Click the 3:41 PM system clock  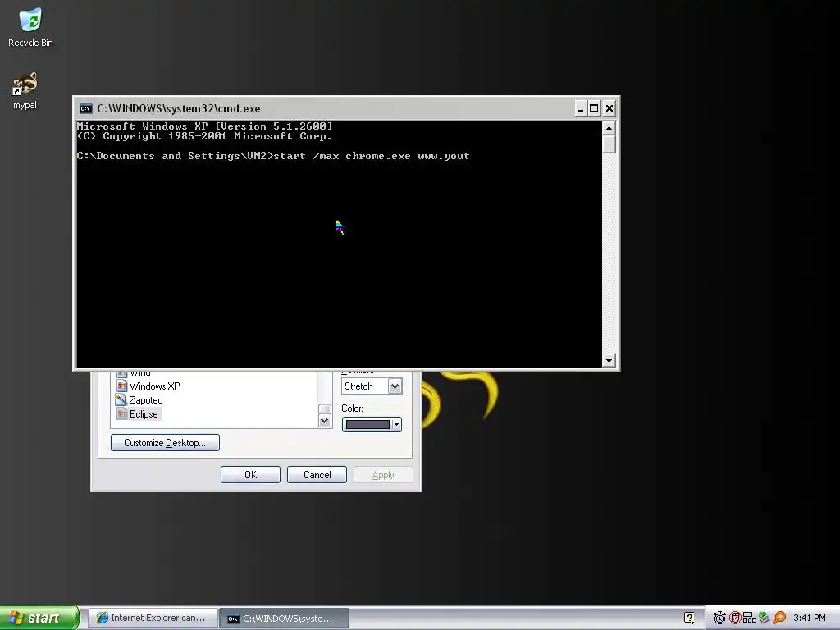[810, 618]
